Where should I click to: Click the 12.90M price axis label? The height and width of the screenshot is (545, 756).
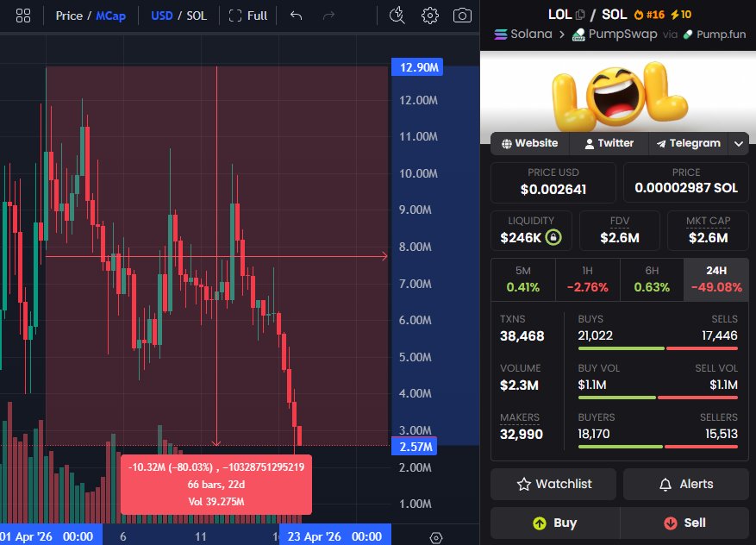coord(417,67)
